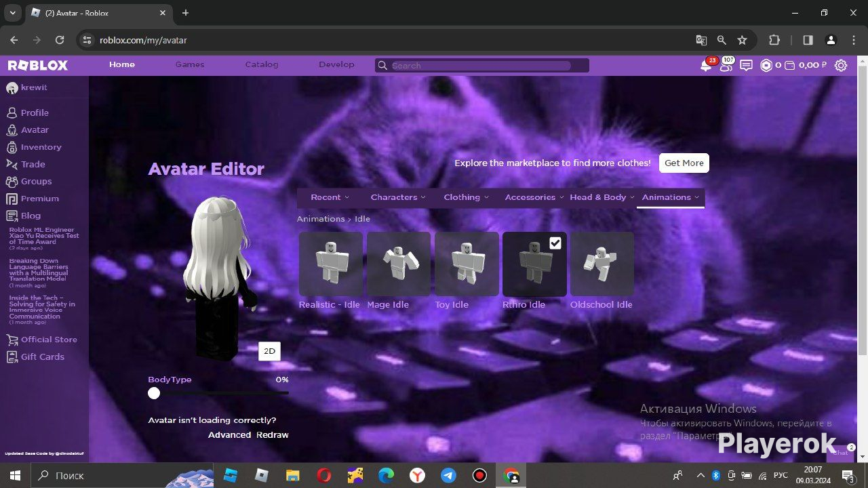
Task: Expand the Accessories dropdown
Action: pos(534,197)
